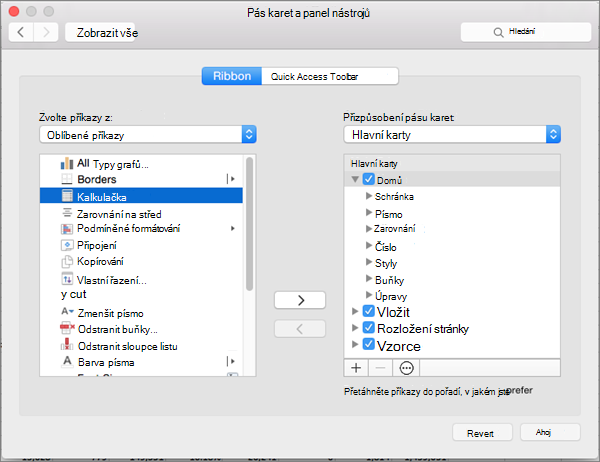Viewport: 600px width, 462px height.
Task: Open the ellipsis options menu below tabs list
Action: pos(406,368)
